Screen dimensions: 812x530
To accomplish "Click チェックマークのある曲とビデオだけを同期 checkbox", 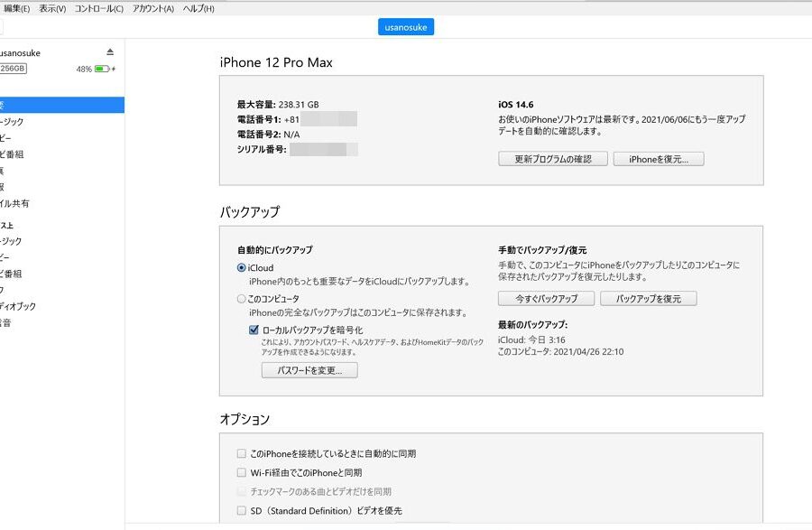I will [x=241, y=491].
